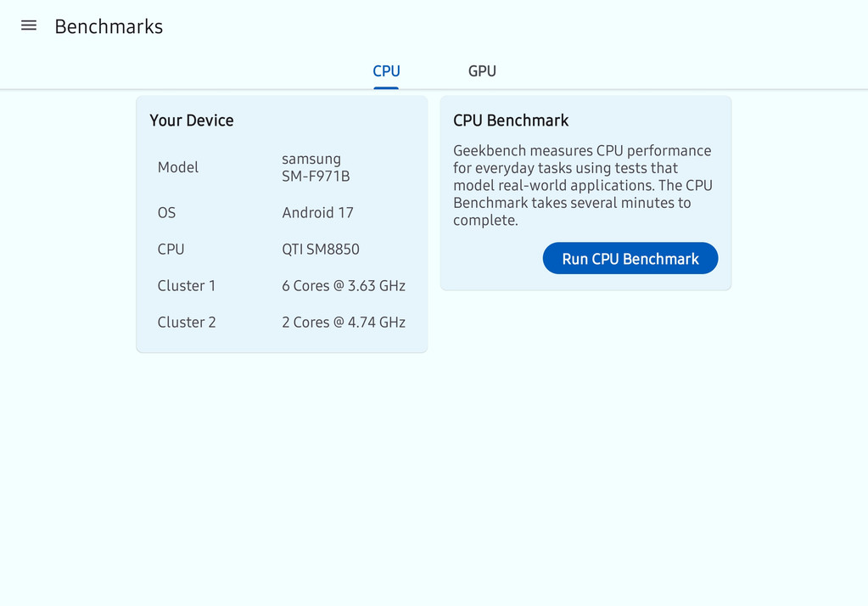Open the hamburger navigation menu
868x606 pixels.
29,25
